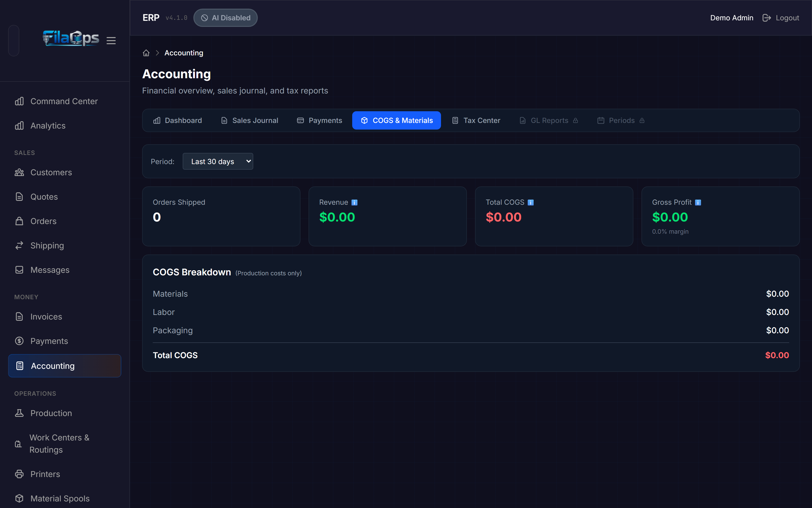Viewport: 812px width, 508px height.
Task: Select the COGS & Materials tab
Action: pos(397,120)
